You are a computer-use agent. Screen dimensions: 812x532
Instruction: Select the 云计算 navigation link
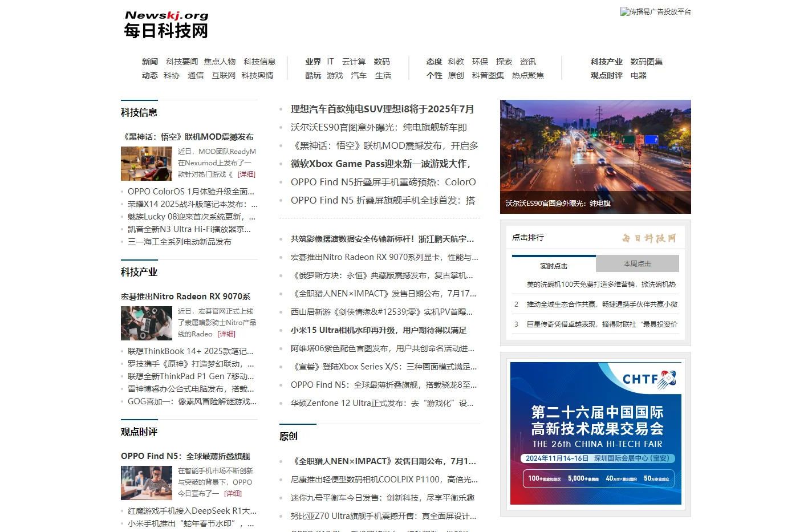(x=354, y=62)
